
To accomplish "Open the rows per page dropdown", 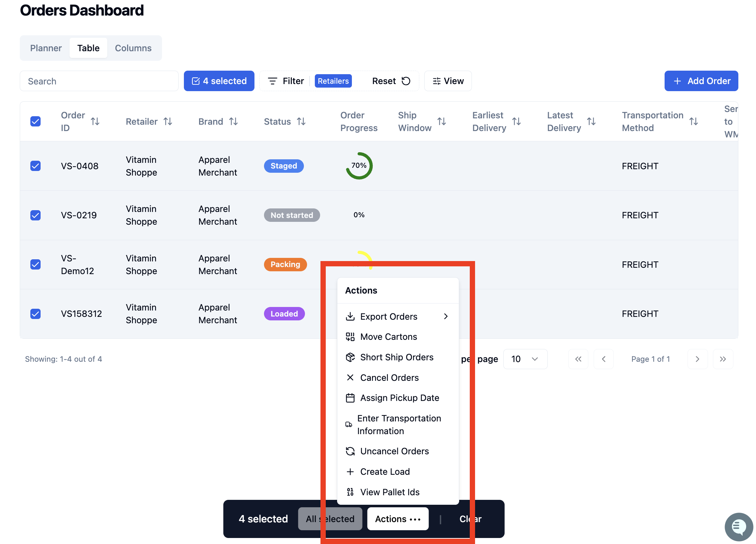I will click(x=525, y=359).
